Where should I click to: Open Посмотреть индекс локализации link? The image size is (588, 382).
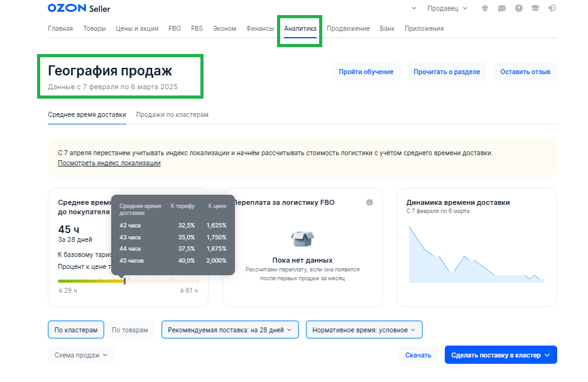pyautogui.click(x=110, y=163)
